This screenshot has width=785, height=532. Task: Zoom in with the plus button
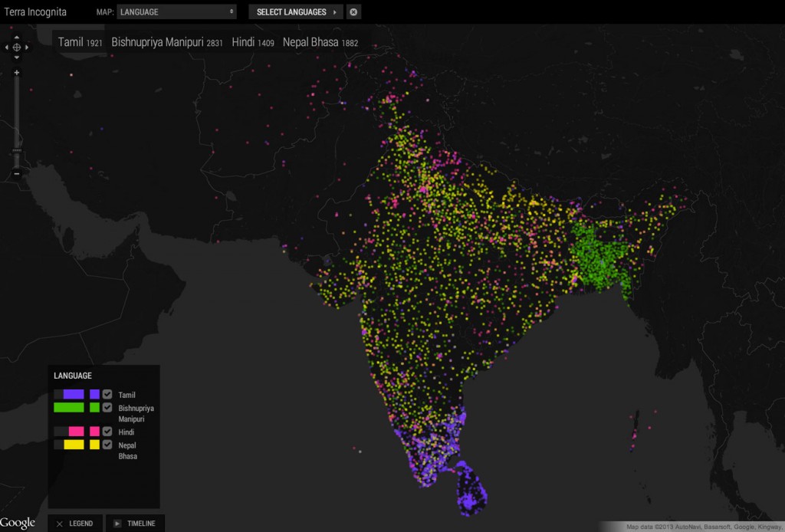coord(17,73)
